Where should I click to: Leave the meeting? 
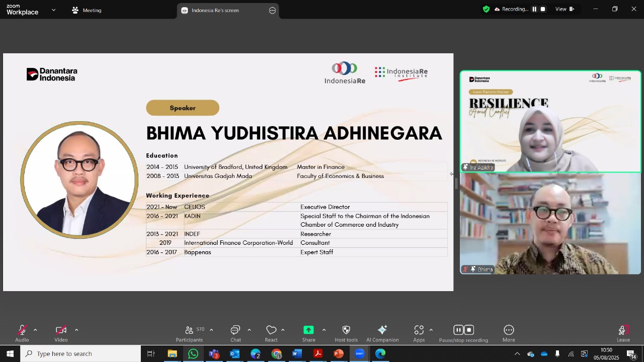(623, 333)
